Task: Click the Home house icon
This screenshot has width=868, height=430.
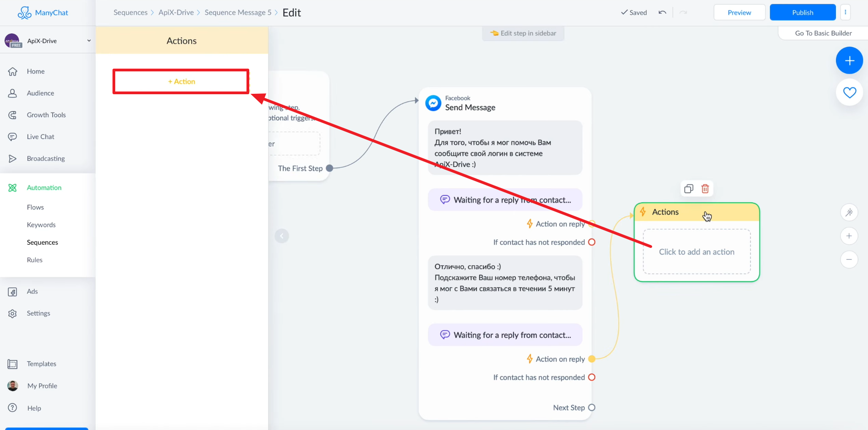Action: pyautogui.click(x=12, y=71)
